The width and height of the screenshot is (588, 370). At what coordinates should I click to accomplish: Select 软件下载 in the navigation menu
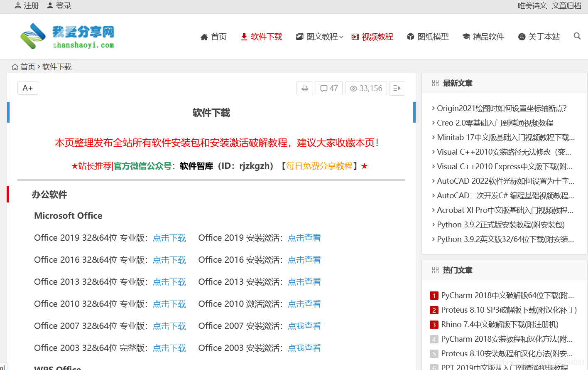(x=261, y=37)
